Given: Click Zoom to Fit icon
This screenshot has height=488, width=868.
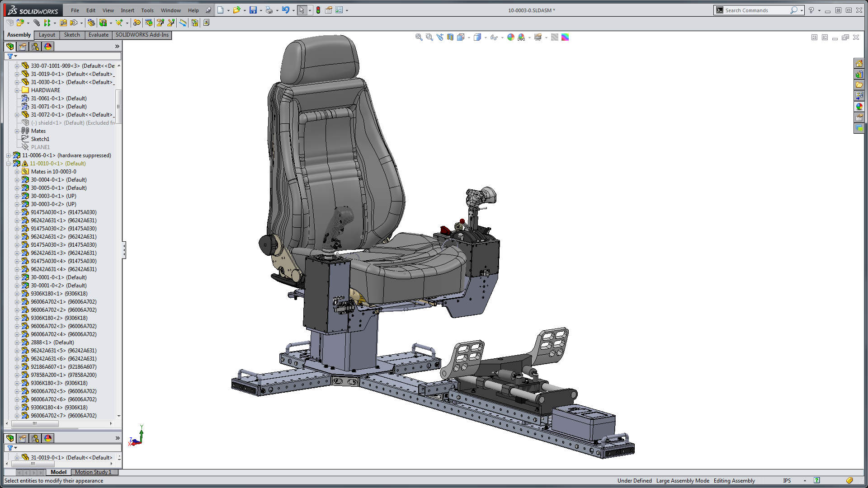Looking at the screenshot, I should click(419, 37).
